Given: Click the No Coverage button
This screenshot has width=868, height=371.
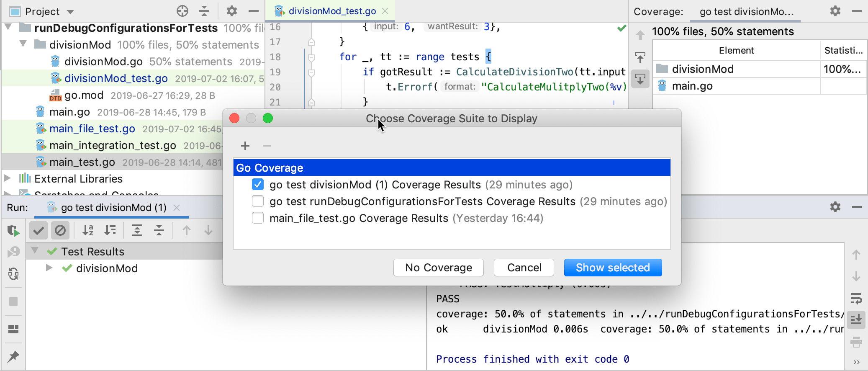Looking at the screenshot, I should [438, 268].
